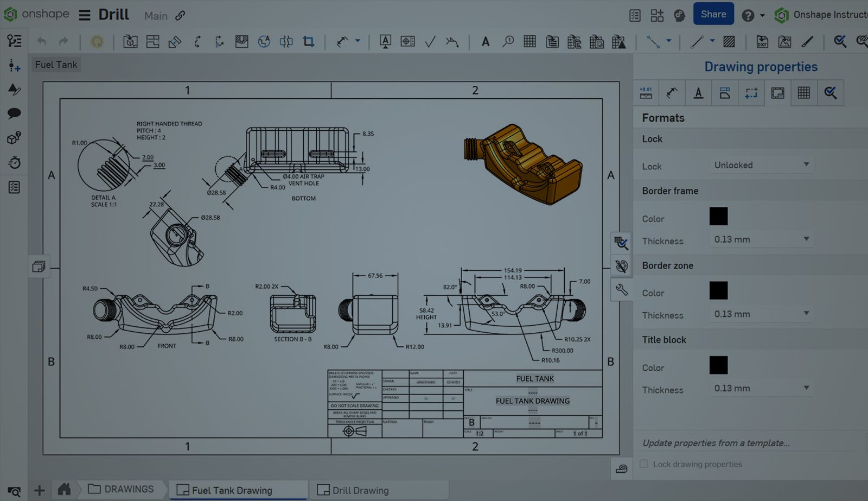Click the Border zone color swatch

click(718, 291)
